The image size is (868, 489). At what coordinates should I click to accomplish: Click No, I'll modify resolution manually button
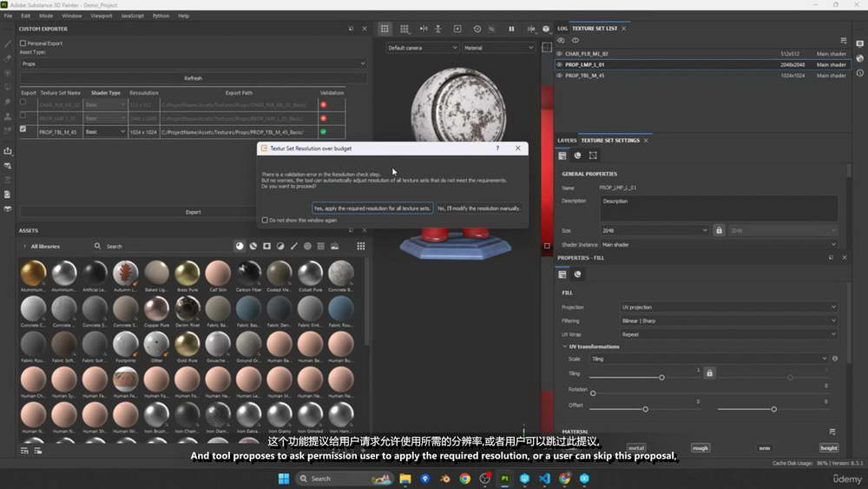(x=479, y=208)
